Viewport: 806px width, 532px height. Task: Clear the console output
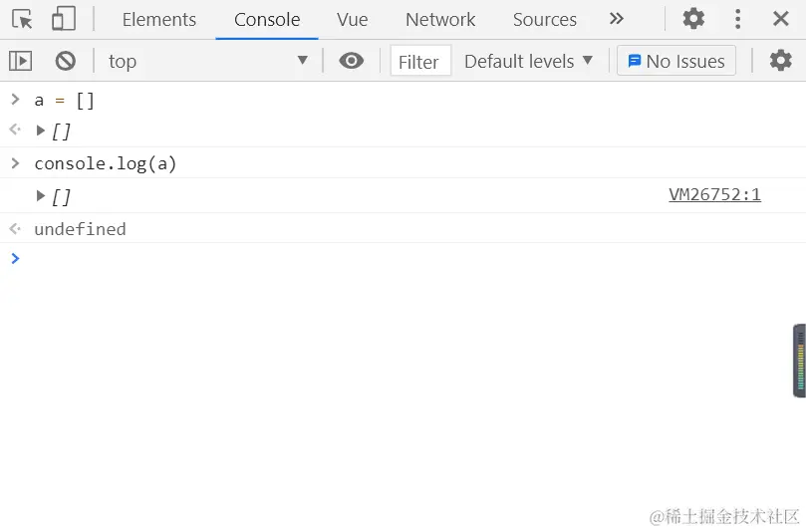click(x=66, y=61)
